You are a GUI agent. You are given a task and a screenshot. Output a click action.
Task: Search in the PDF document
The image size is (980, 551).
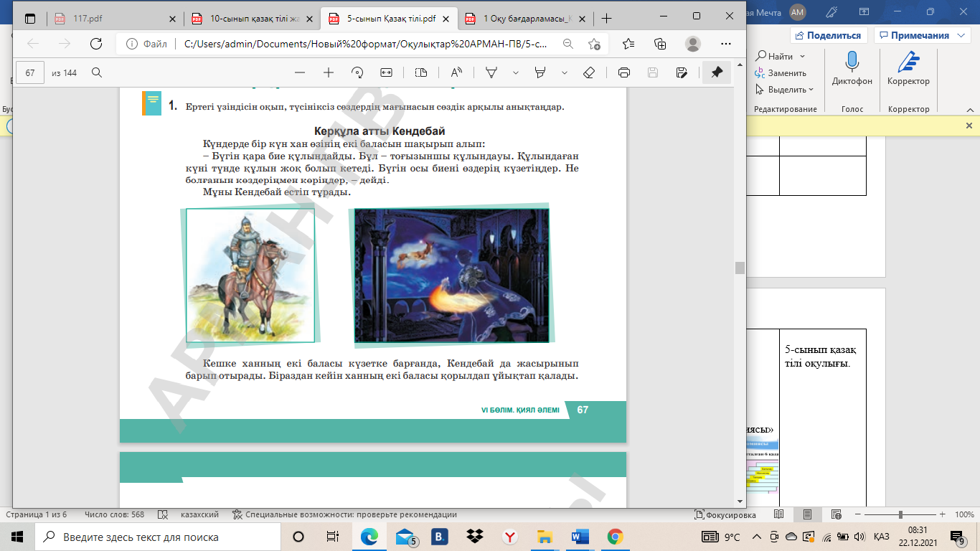96,72
